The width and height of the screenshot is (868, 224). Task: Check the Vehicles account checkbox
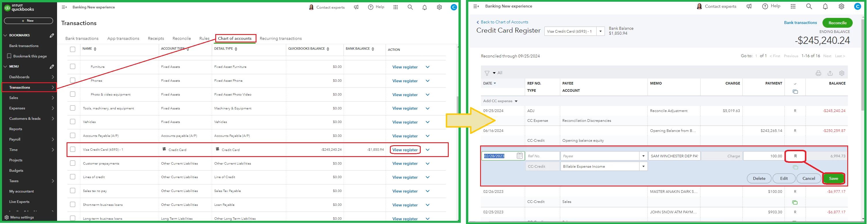point(72,122)
